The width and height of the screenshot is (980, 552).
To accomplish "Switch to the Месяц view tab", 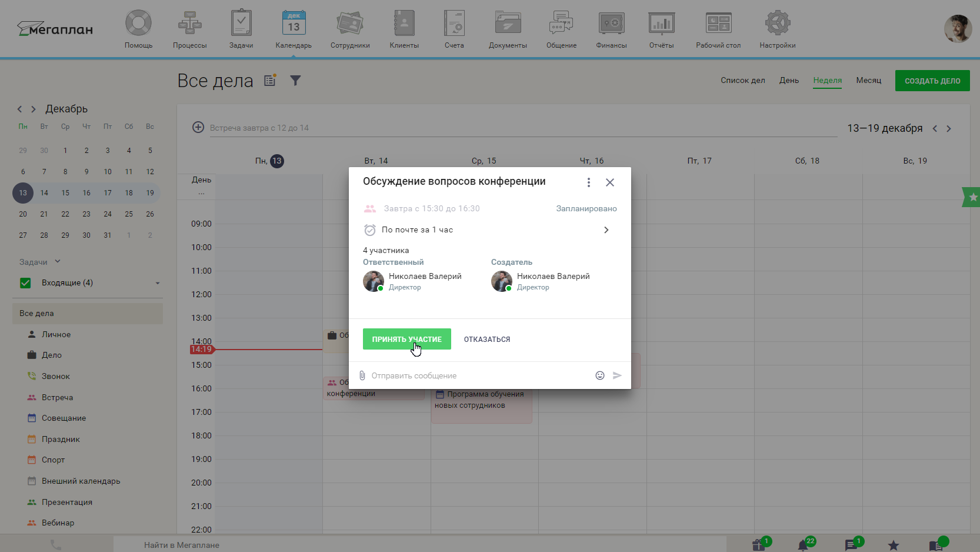I will point(868,81).
